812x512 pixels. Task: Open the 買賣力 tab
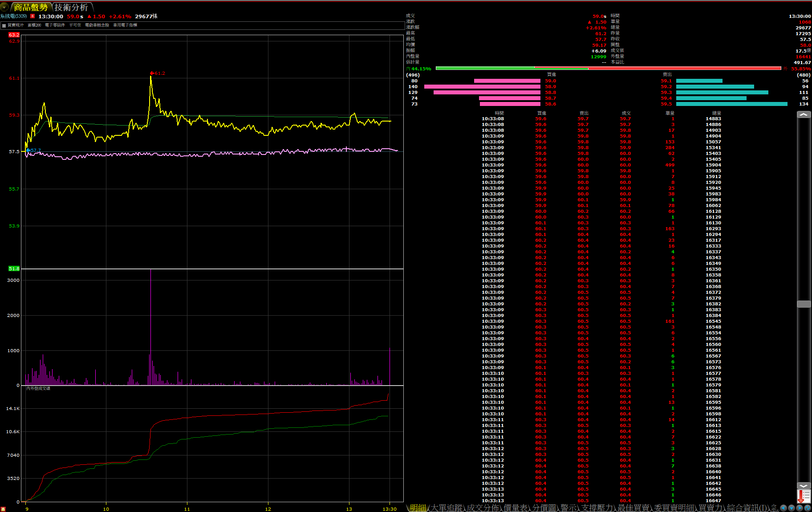(710, 508)
